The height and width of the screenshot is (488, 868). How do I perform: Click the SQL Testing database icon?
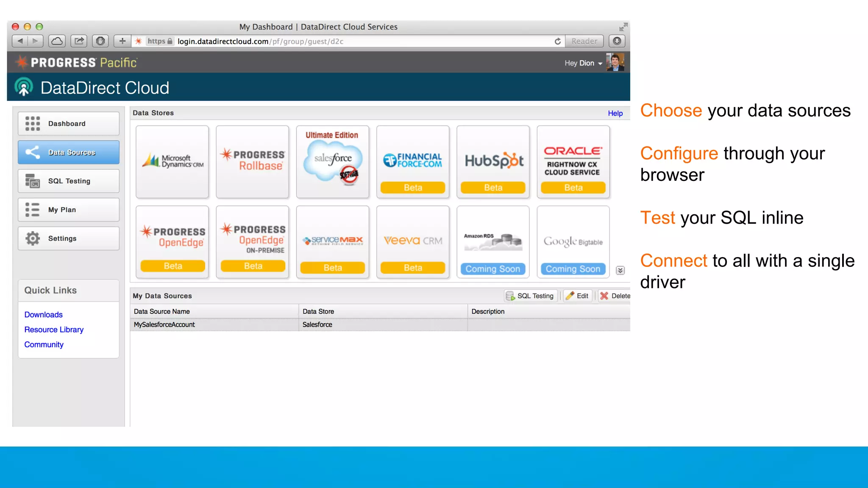click(33, 181)
